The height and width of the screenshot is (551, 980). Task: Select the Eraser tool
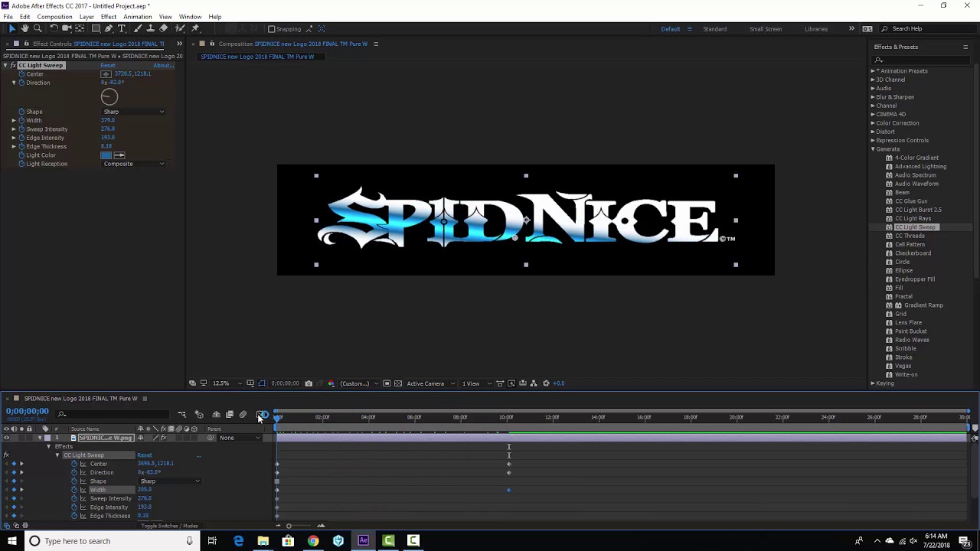(x=163, y=28)
